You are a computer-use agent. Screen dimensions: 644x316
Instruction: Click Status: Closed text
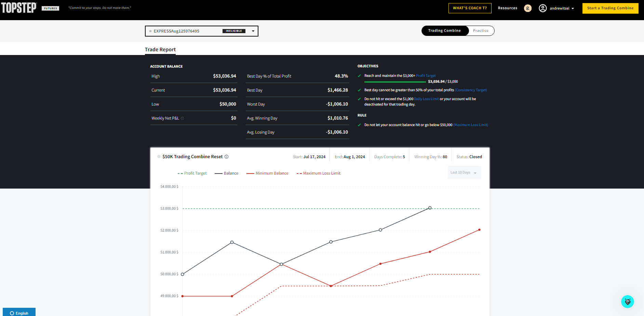point(469,157)
